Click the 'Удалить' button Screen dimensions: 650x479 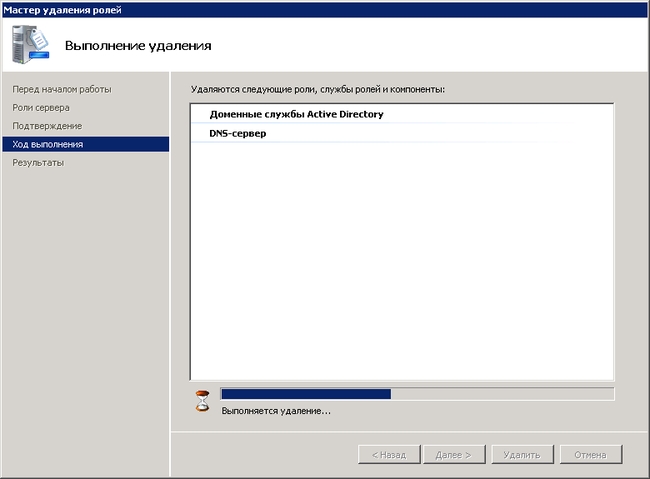coord(522,455)
